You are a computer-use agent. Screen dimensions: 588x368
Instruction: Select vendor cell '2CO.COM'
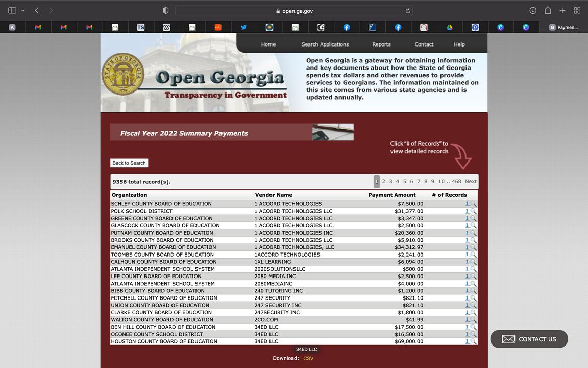tap(266, 320)
